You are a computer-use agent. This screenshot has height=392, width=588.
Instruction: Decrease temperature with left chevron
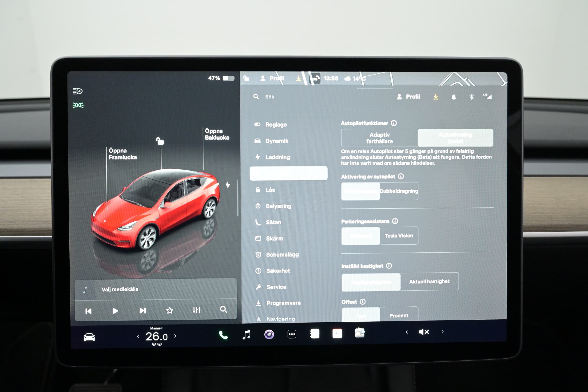click(x=138, y=337)
